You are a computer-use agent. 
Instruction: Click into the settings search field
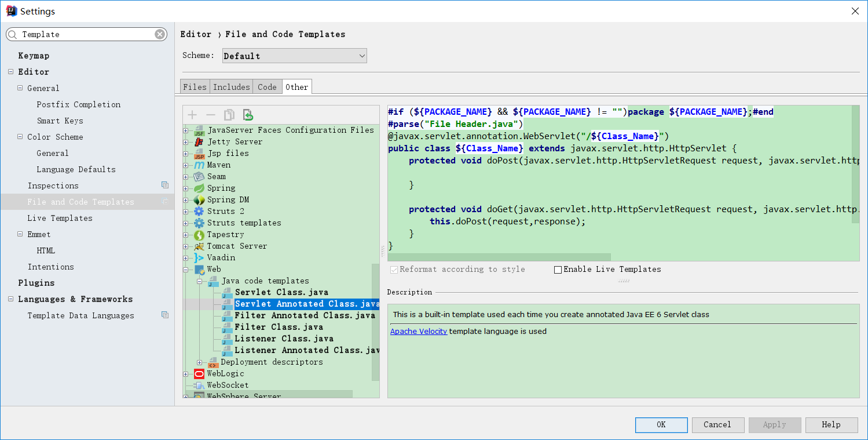(87, 34)
